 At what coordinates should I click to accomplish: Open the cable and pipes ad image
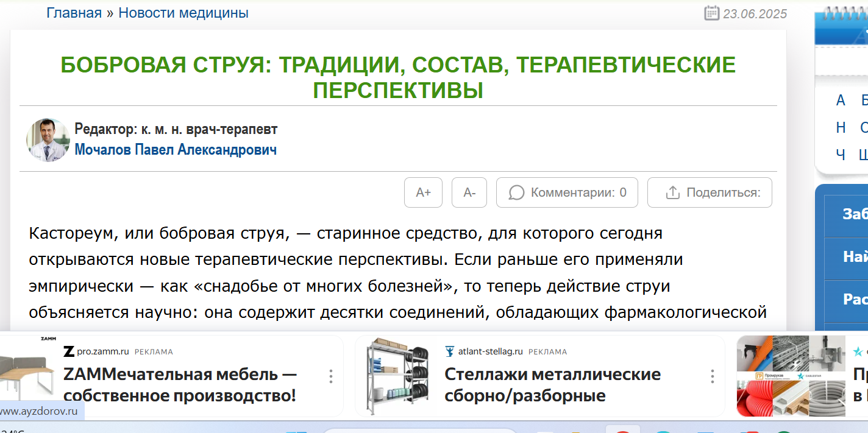pyautogui.click(x=791, y=376)
